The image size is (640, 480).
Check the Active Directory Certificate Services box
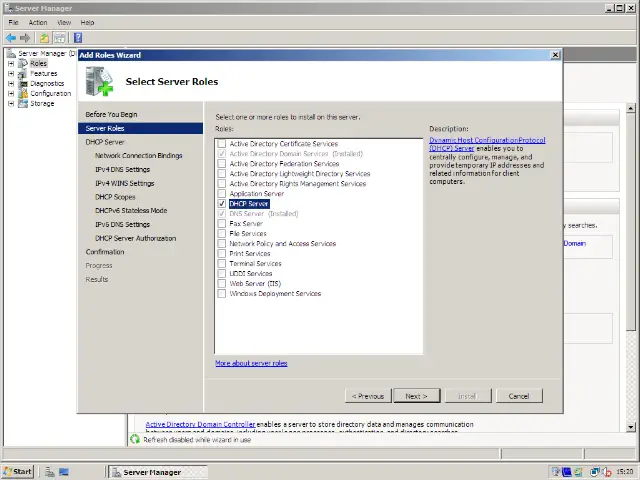pyautogui.click(x=222, y=144)
